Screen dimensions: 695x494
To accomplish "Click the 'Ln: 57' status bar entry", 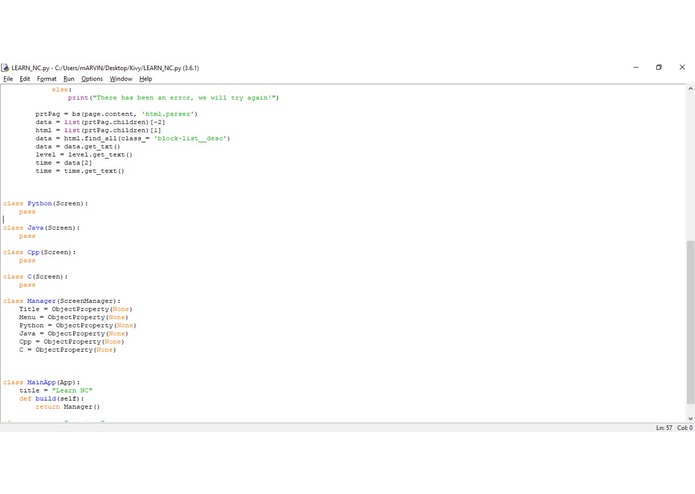I will pos(664,428).
